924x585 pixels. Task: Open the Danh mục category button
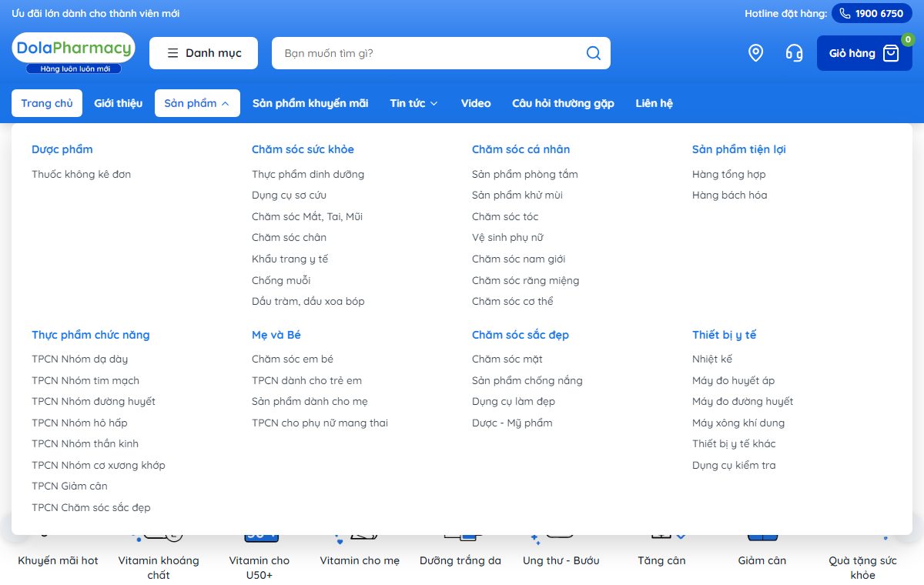tap(203, 53)
